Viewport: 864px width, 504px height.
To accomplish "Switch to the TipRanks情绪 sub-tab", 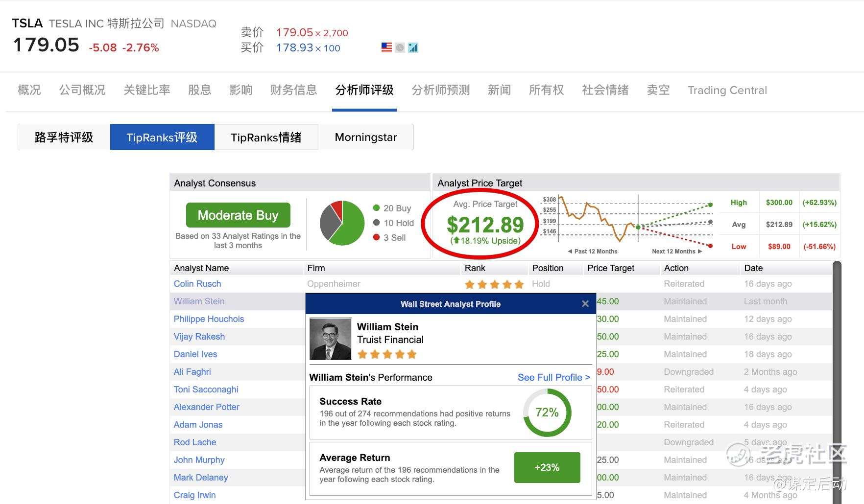I will (266, 137).
